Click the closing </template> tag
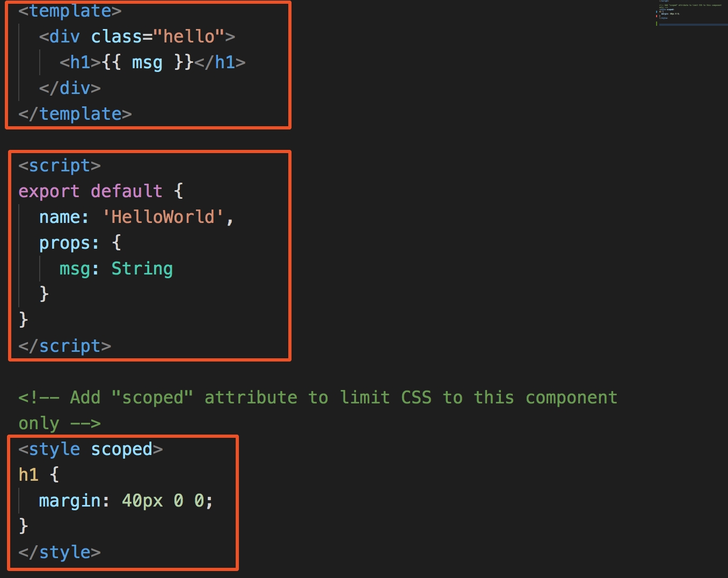The image size is (728, 578). [x=75, y=114]
